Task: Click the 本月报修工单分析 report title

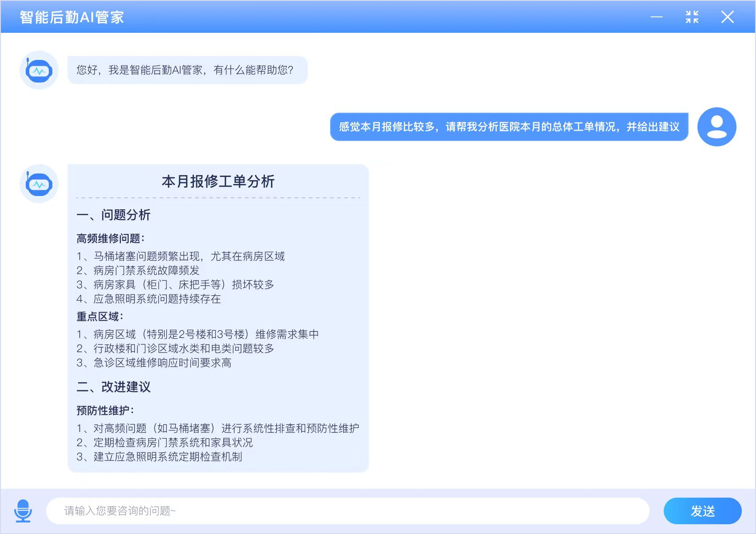Action: [218, 182]
